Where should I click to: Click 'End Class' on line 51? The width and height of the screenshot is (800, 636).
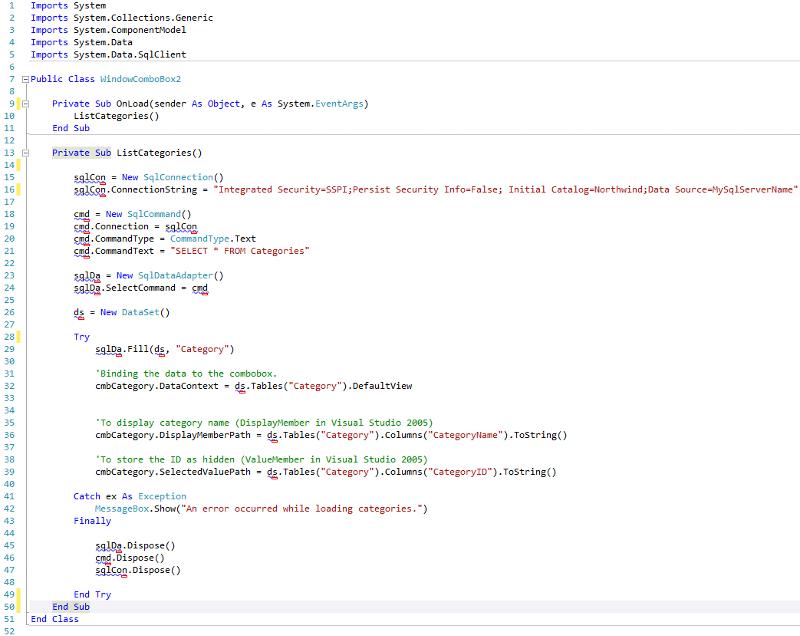(x=55, y=619)
